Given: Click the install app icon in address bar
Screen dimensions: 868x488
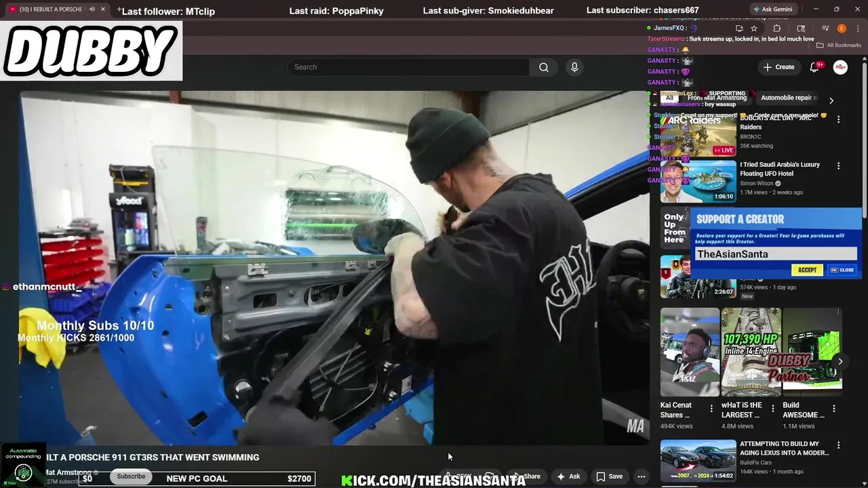Looking at the screenshot, I should pyautogui.click(x=739, y=28).
